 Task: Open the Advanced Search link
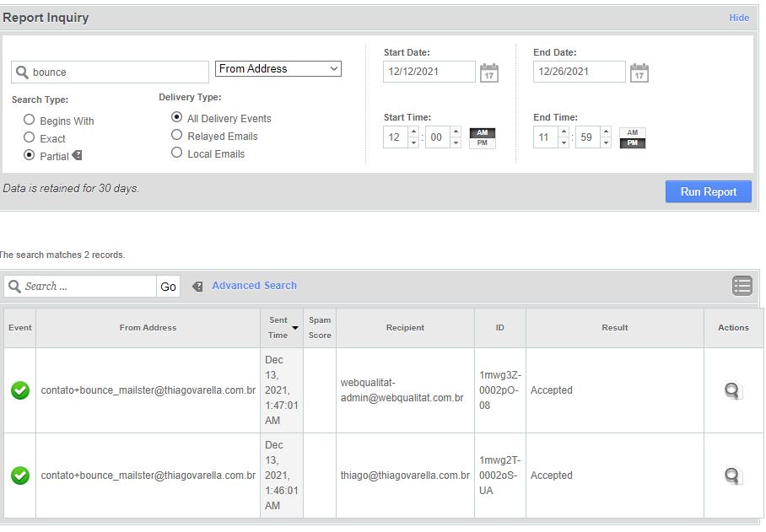254,286
